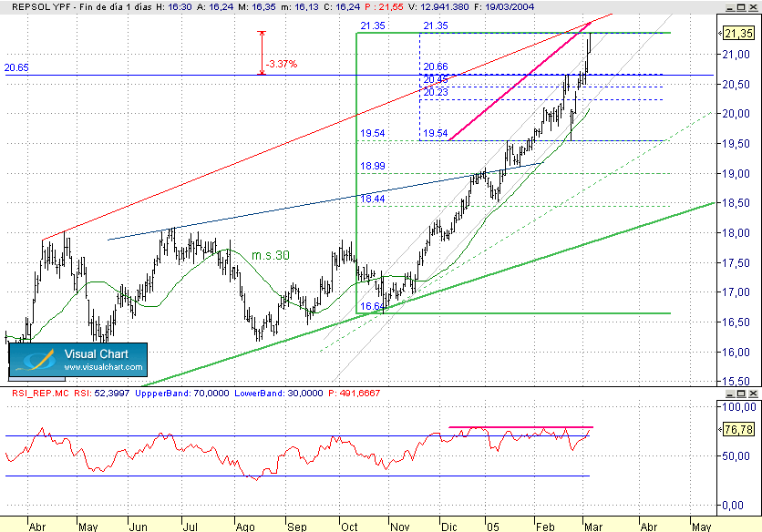The image size is (762, 532).
Task: Click the "RSI_REP.MC" indicator name
Action: pos(40,393)
